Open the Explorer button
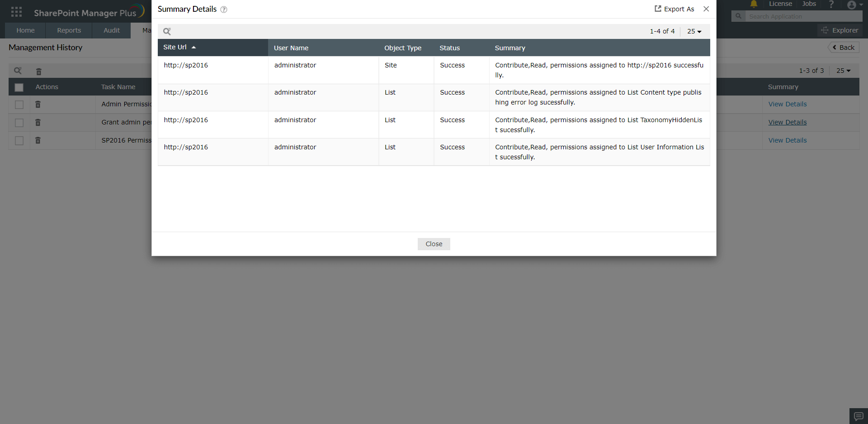The height and width of the screenshot is (424, 868). coord(840,30)
